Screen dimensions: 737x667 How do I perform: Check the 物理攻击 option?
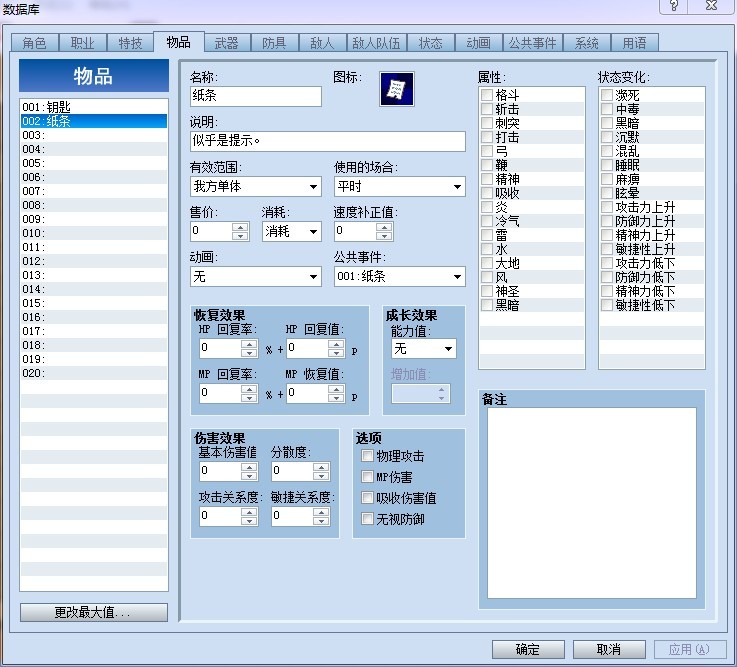pos(367,455)
